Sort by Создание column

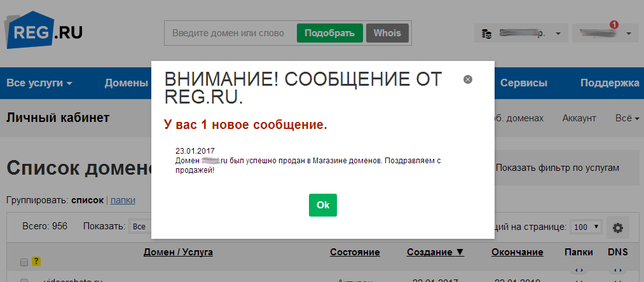(435, 252)
